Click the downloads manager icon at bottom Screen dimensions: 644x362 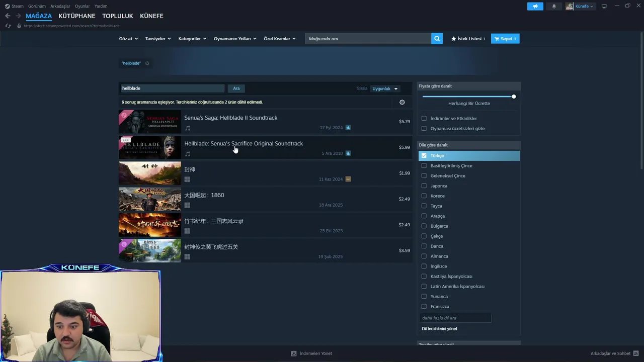click(x=294, y=353)
